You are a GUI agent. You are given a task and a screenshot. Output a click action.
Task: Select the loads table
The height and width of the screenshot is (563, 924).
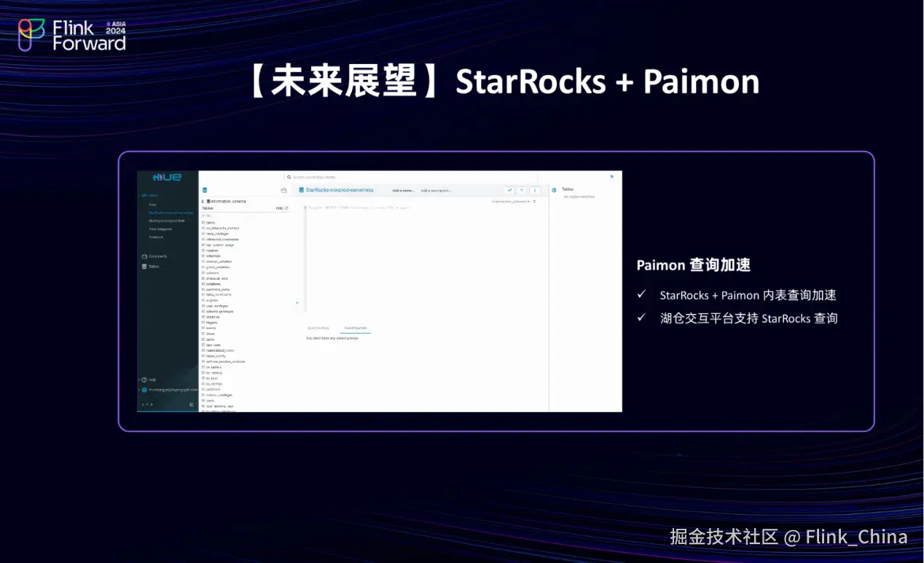click(x=209, y=401)
